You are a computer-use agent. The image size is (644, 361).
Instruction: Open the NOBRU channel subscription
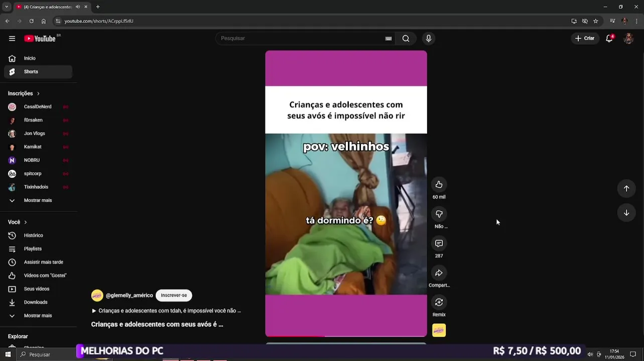point(38,160)
